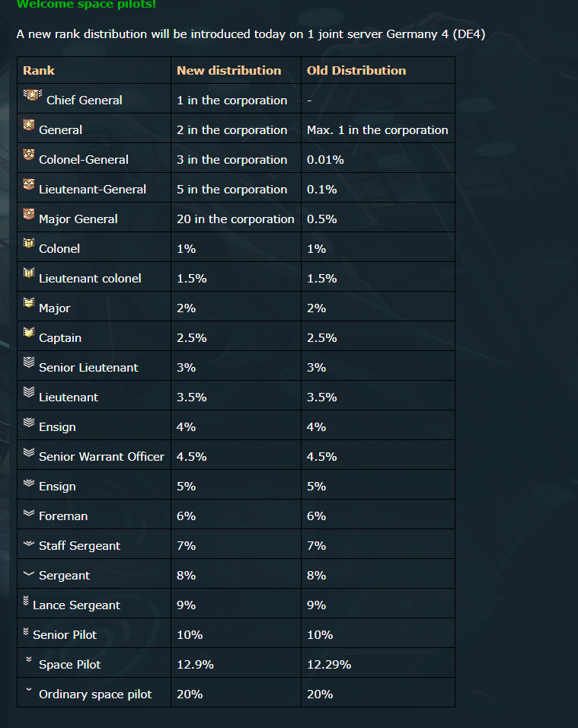Click the Senior Pilot rank icon

(26, 631)
